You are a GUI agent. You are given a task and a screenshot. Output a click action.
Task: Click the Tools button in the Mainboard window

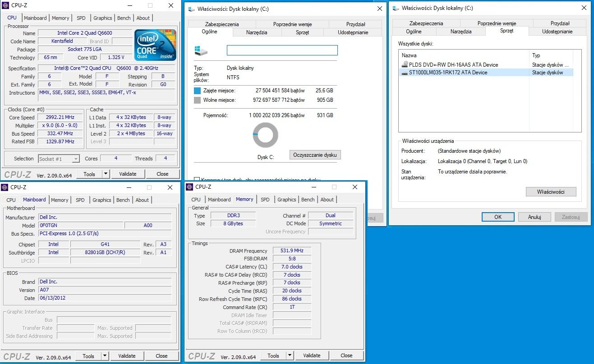click(x=88, y=356)
